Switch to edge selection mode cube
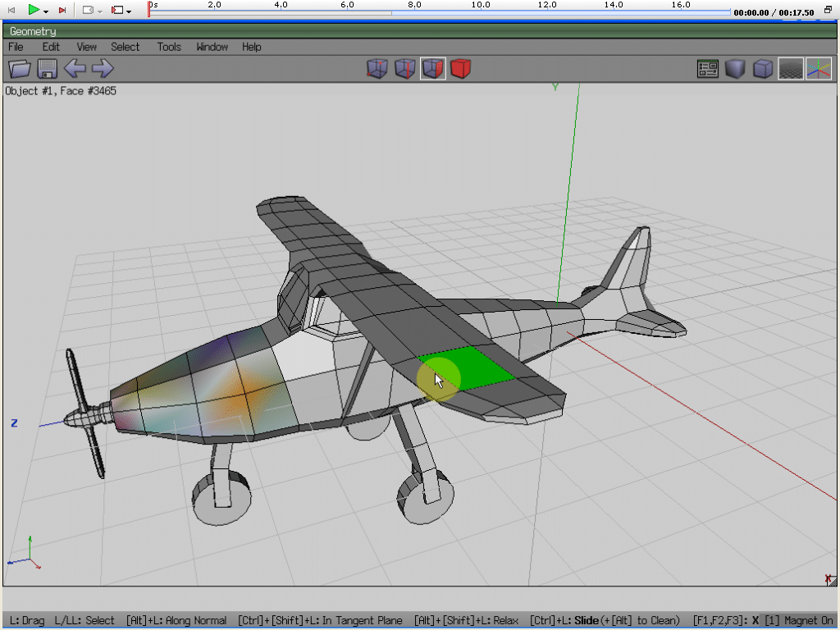Viewport: 840px width, 630px height. [404, 69]
